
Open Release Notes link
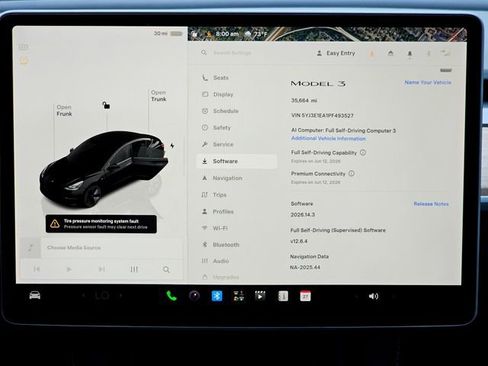click(431, 204)
